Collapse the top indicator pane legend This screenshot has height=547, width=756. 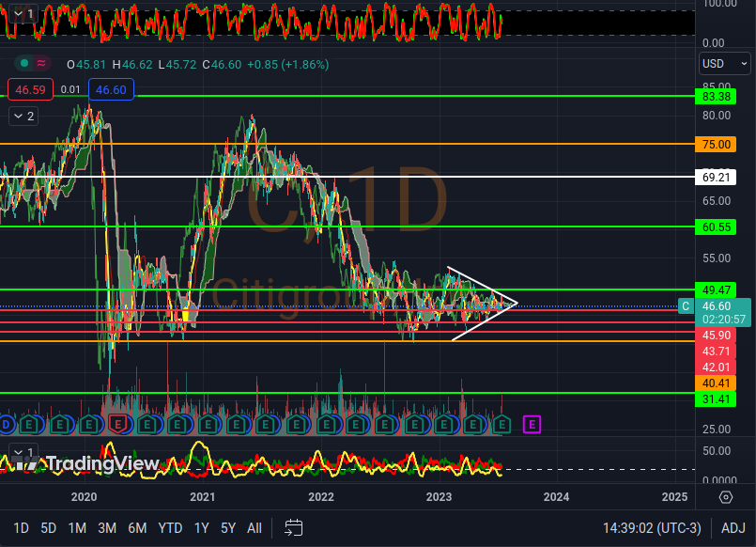[23, 13]
